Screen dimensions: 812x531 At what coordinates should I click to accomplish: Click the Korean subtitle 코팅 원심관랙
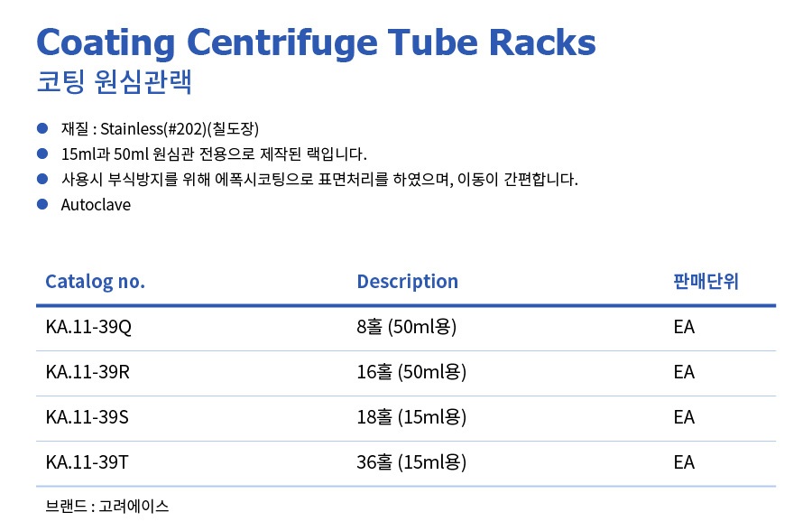tap(114, 82)
